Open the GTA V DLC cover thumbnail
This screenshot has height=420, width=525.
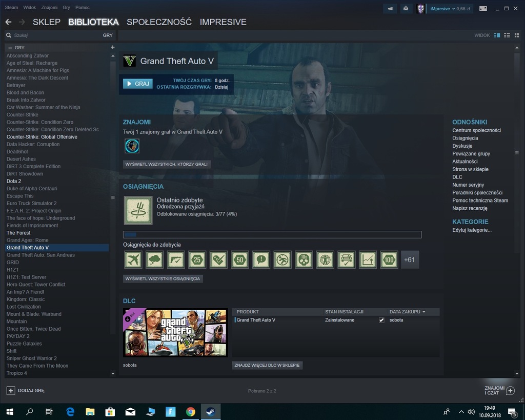click(175, 333)
